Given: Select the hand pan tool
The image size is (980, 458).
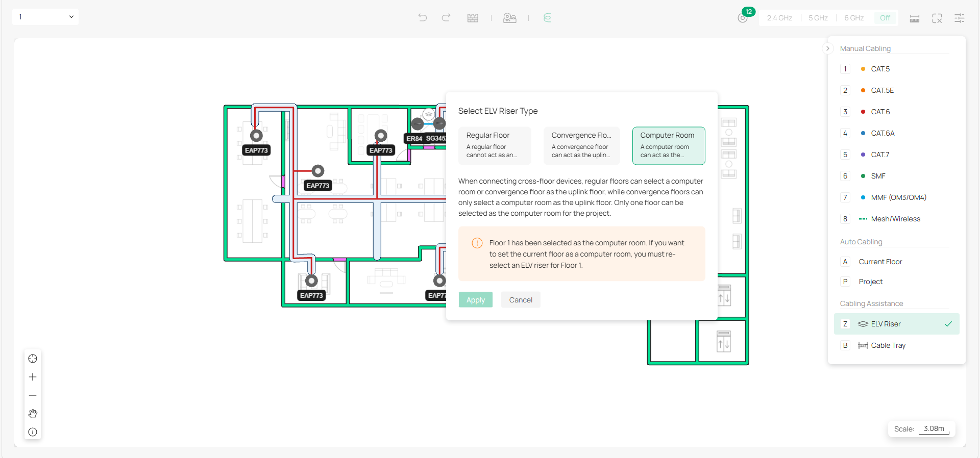Looking at the screenshot, I should point(33,414).
